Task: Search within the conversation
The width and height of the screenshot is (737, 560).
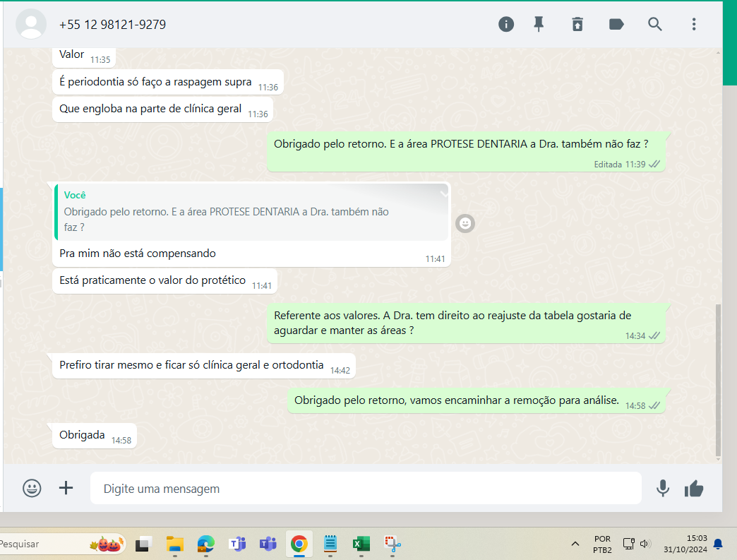Action: coord(654,24)
